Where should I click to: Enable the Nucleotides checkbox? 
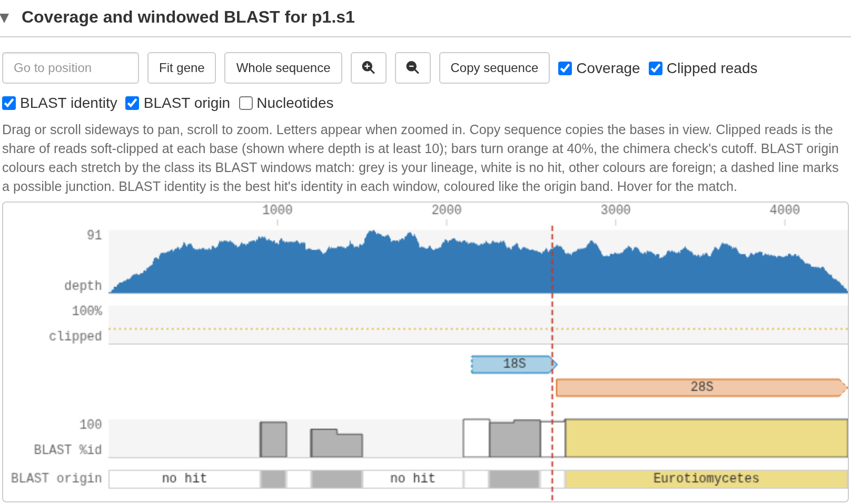pyautogui.click(x=246, y=103)
